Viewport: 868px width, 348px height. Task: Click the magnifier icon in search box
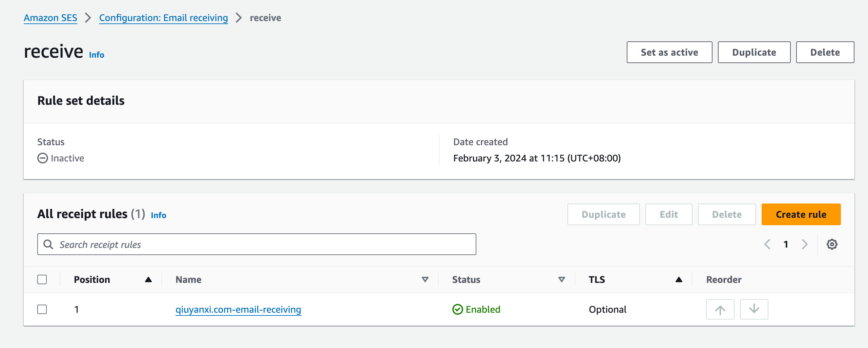48,244
